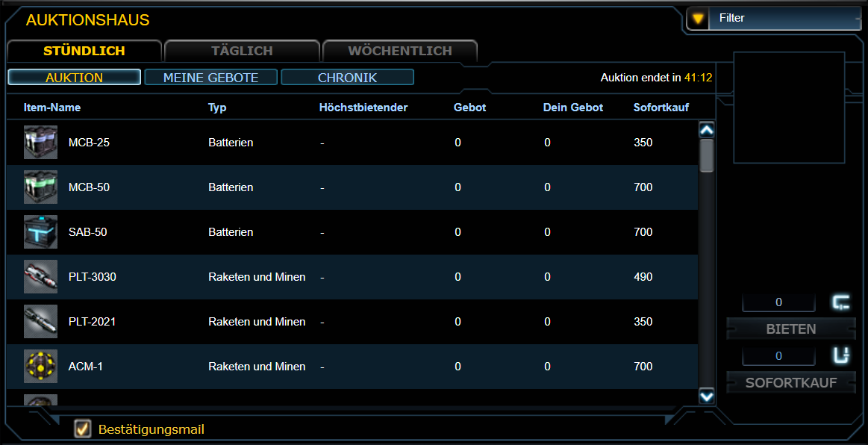Click the 490 instant-buy price for PLT-3030
This screenshot has height=445, width=868.
(x=643, y=277)
